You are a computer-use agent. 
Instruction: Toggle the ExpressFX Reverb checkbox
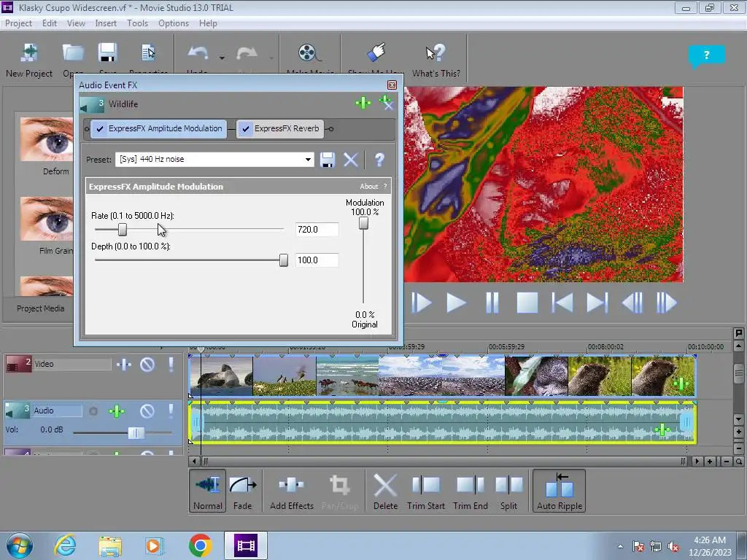246,128
